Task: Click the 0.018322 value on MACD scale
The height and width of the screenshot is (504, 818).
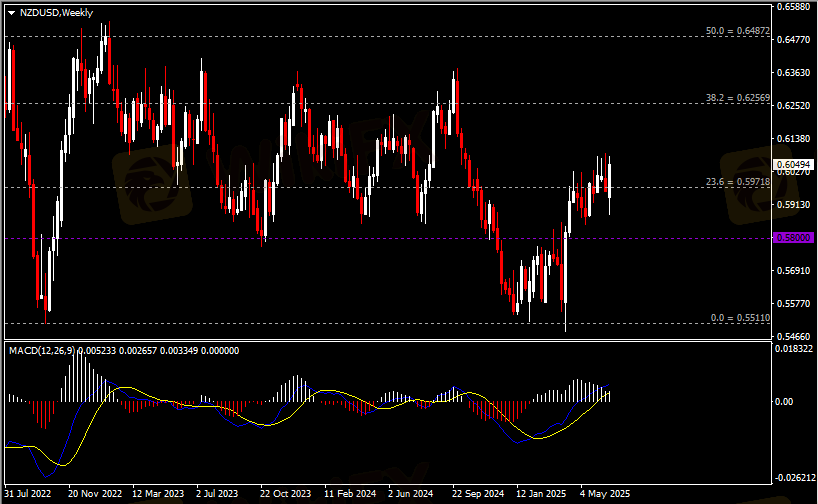Action: (x=794, y=349)
